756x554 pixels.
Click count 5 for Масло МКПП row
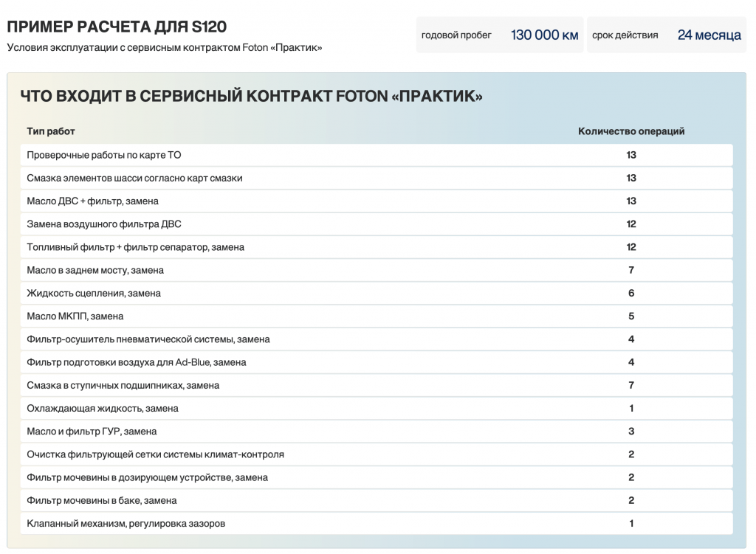631,316
